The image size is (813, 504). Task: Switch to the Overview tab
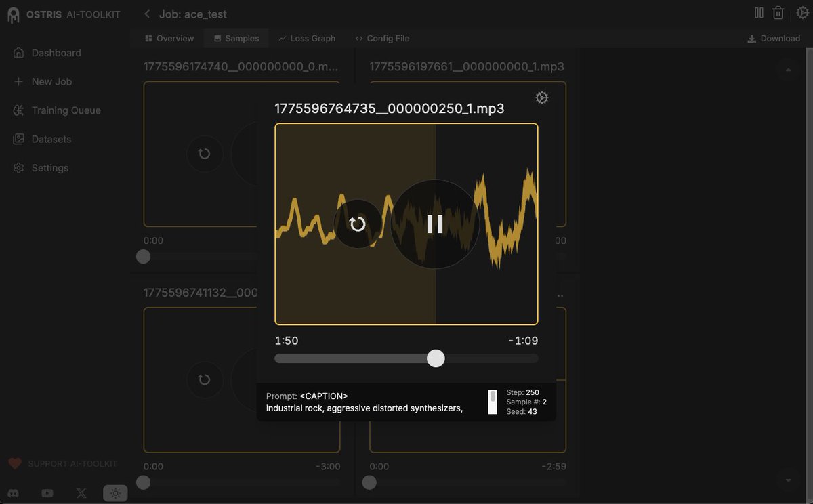point(169,39)
